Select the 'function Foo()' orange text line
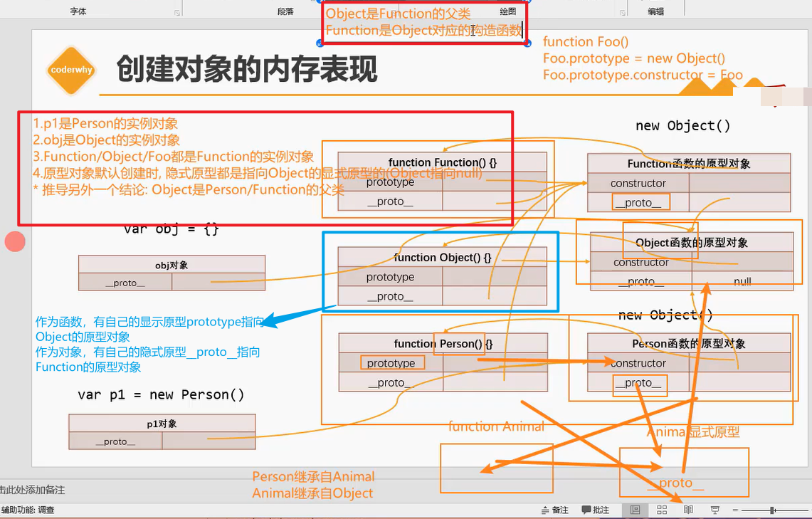Image resolution: width=812 pixels, height=519 pixels. coord(586,42)
